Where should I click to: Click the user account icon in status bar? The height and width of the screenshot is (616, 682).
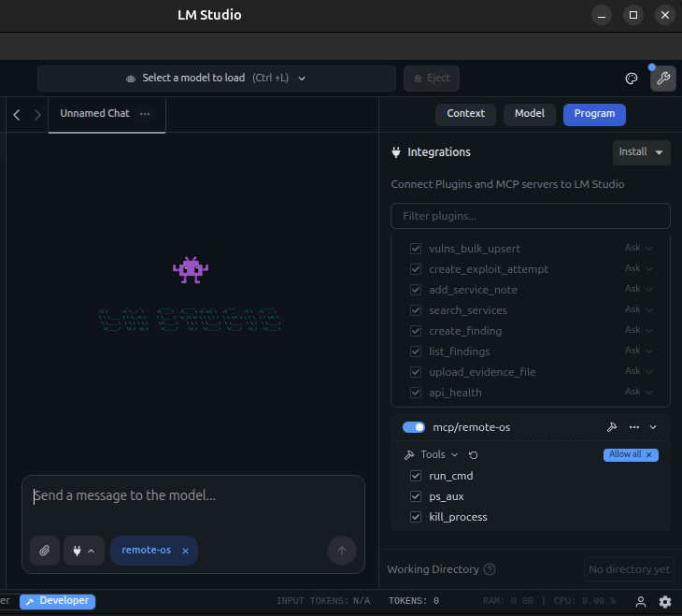click(641, 602)
